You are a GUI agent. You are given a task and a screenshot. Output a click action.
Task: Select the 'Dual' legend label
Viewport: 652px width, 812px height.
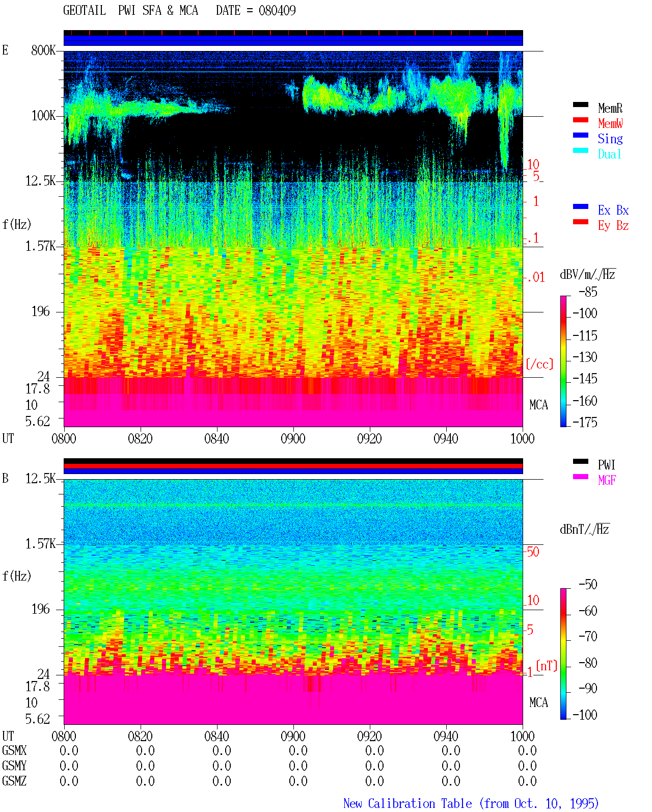pyautogui.click(x=610, y=154)
